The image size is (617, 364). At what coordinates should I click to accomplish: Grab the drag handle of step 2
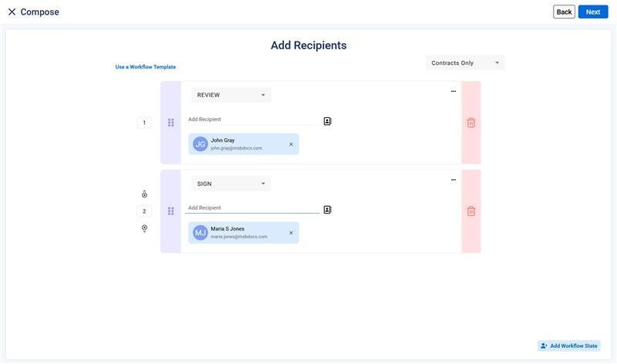pyautogui.click(x=170, y=211)
